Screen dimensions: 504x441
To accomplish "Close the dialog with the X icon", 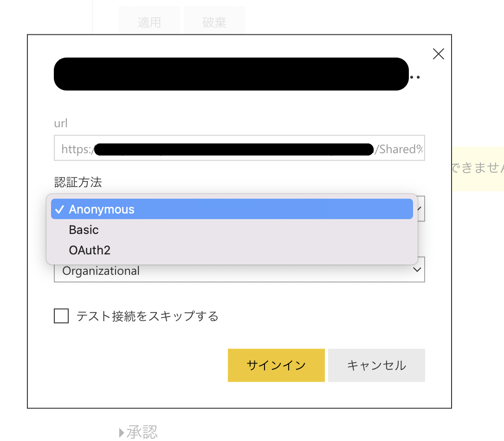I will [439, 54].
